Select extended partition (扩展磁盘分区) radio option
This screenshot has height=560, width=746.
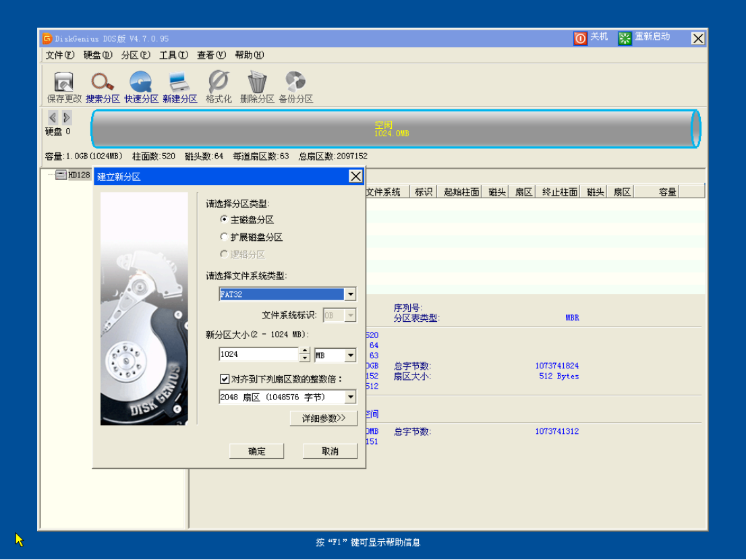pyautogui.click(x=224, y=236)
